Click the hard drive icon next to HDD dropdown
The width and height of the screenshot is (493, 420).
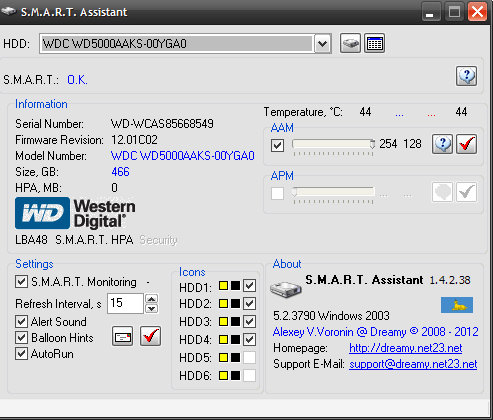tap(350, 43)
